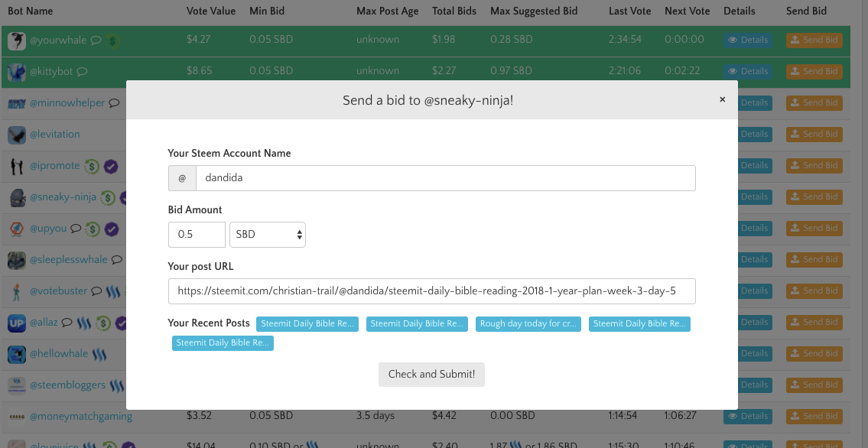Open @moneymatchgaming bot link
This screenshot has width=868, height=448.
81,417
